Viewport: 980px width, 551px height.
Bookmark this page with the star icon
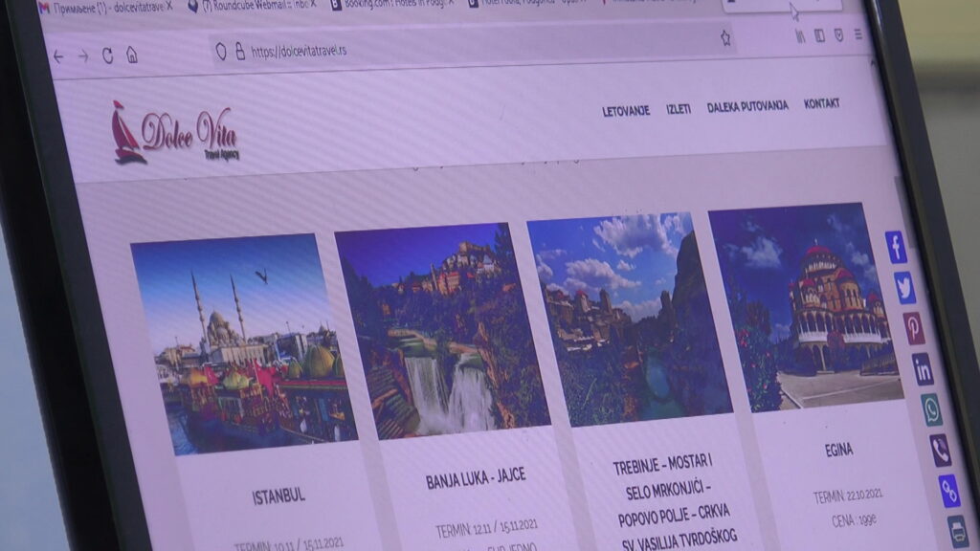tap(725, 38)
